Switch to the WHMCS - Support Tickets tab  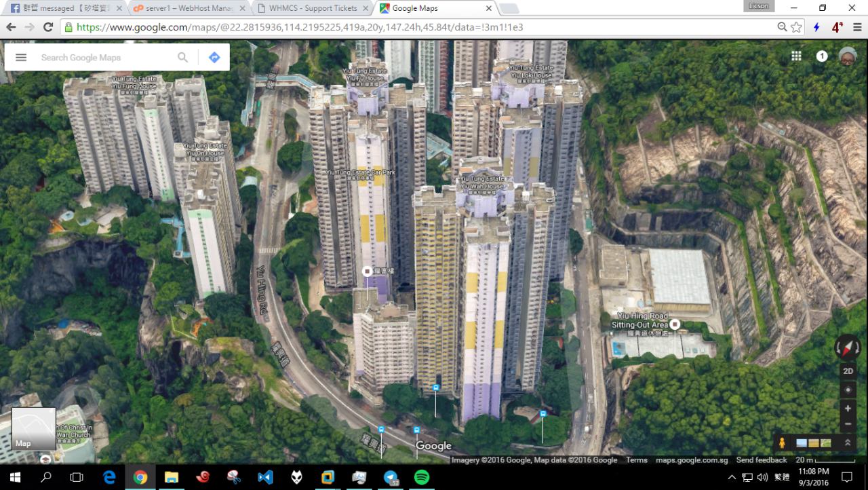point(313,8)
